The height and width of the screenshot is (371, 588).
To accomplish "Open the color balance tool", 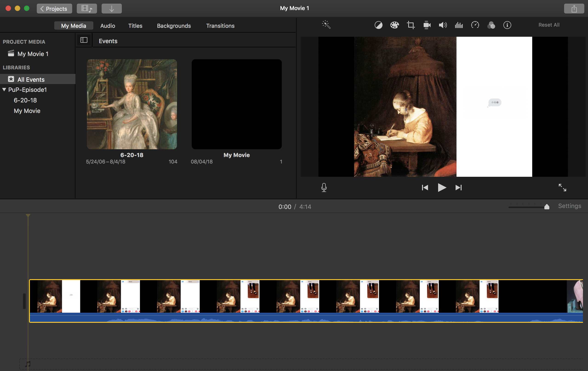I will (378, 25).
